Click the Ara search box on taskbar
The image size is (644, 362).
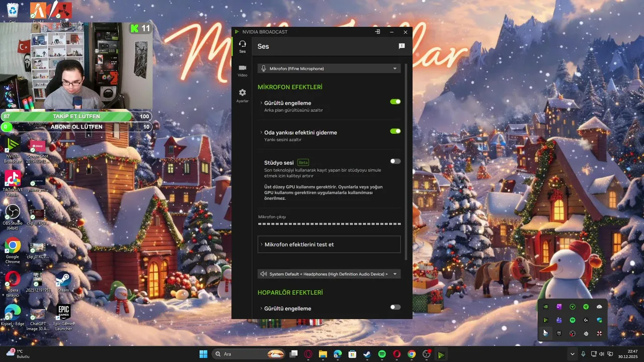[x=248, y=354]
